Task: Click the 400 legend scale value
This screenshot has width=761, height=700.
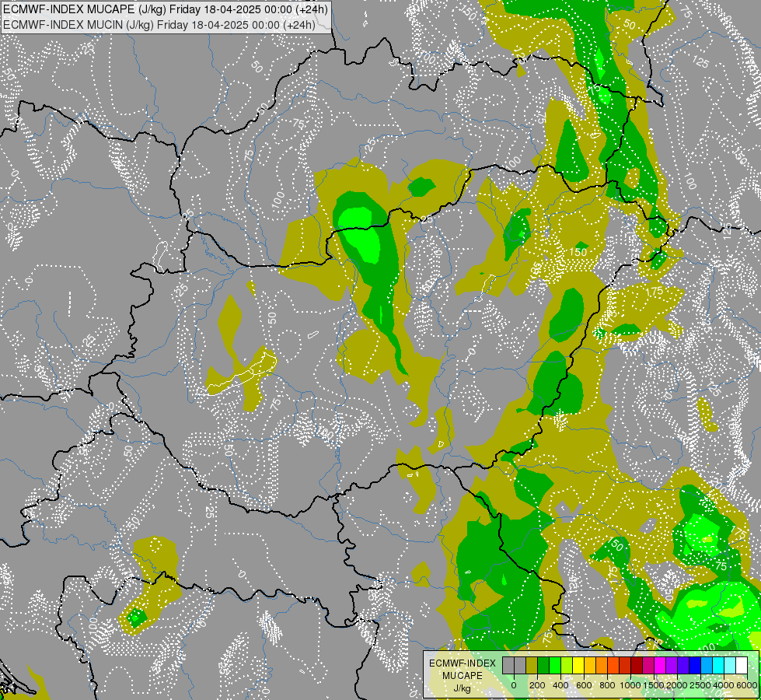Action: (560, 685)
